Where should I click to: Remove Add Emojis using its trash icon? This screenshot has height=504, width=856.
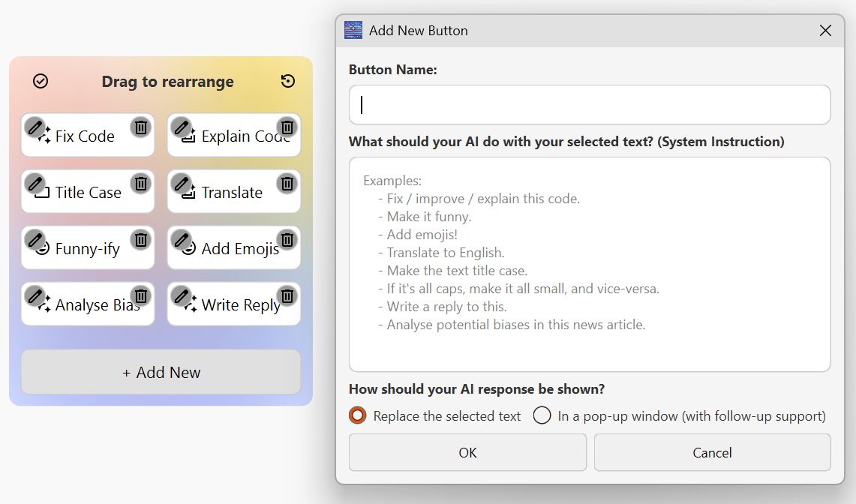tap(287, 241)
